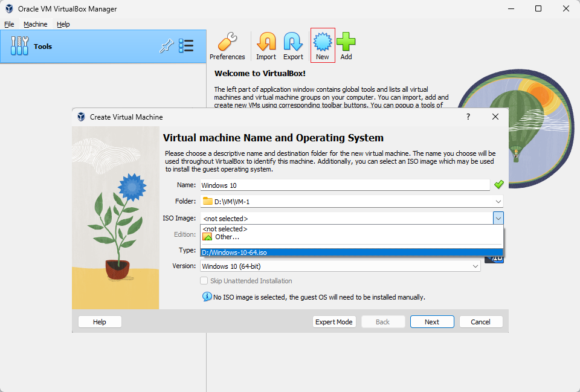This screenshot has width=580, height=392.
Task: Proceed with the Next button
Action: pos(432,322)
